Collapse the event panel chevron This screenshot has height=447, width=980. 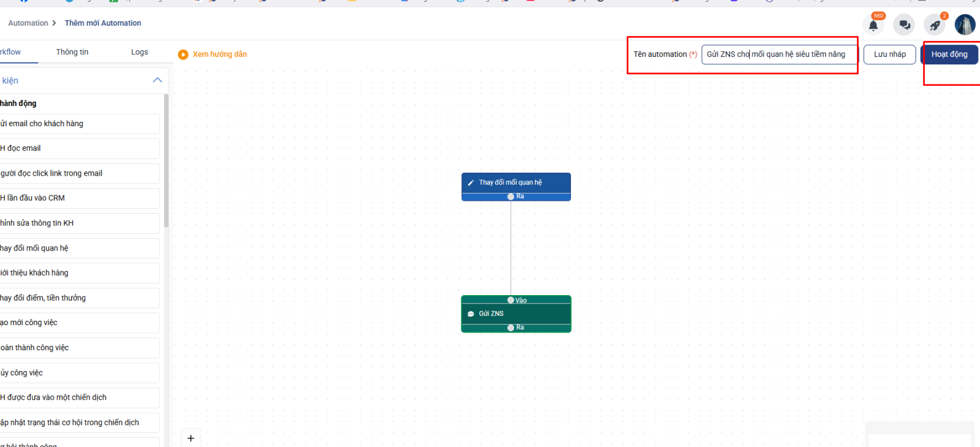pos(157,80)
